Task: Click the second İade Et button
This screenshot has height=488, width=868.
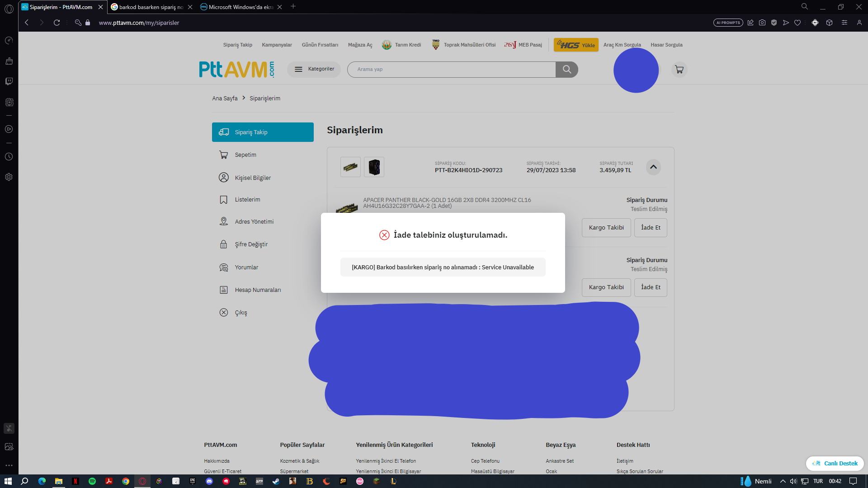Action: 651,287
